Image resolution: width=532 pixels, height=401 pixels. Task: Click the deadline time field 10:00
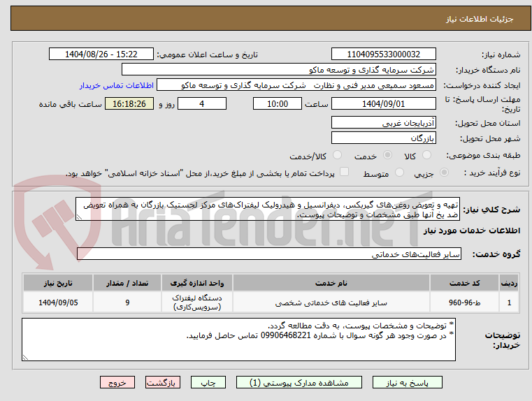pyautogui.click(x=278, y=103)
